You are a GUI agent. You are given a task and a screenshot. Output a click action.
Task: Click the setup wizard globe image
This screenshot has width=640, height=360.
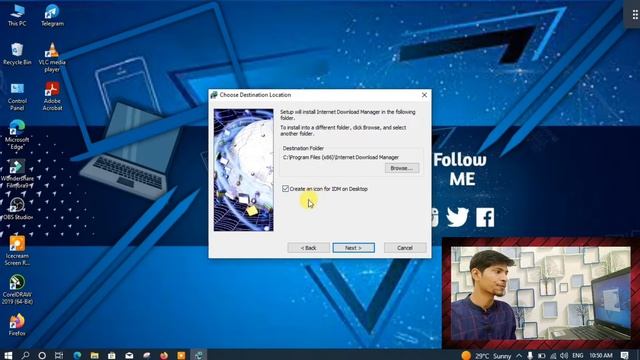[x=244, y=170]
